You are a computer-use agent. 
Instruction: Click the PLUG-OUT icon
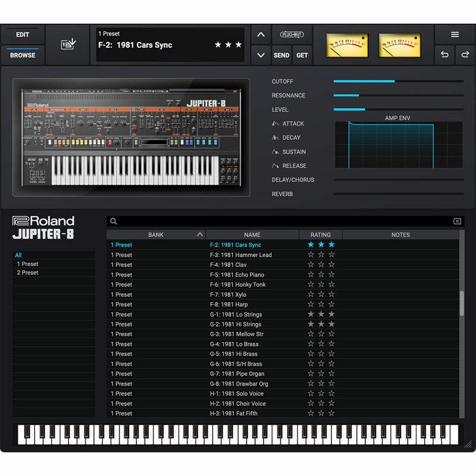tap(292, 35)
